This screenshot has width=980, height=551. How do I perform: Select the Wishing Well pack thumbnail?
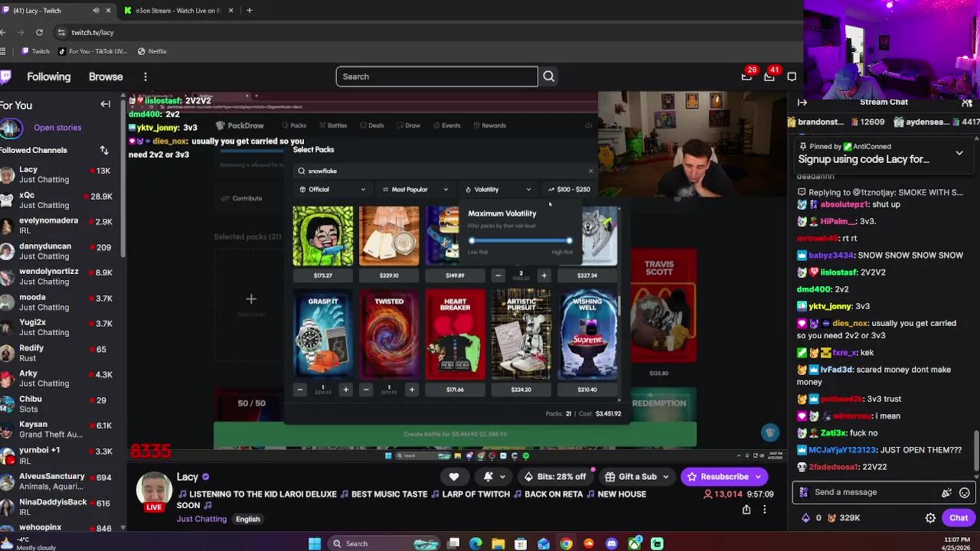pyautogui.click(x=587, y=335)
